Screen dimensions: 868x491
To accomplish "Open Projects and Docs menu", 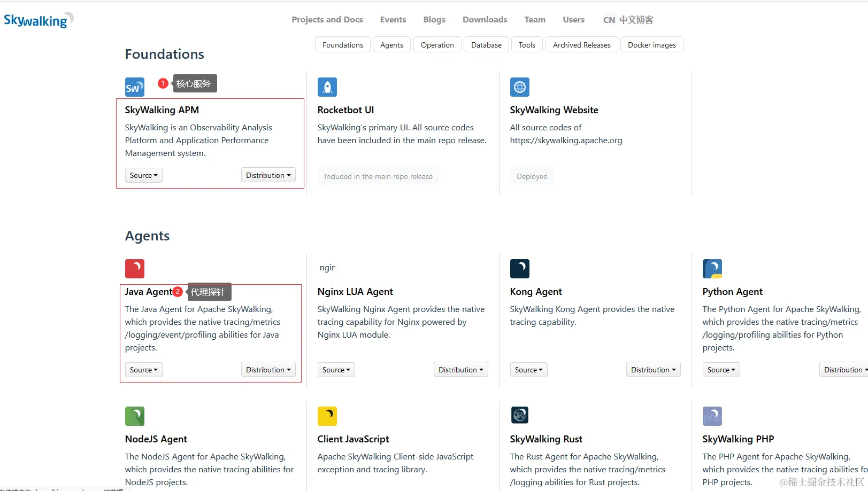I will pyautogui.click(x=327, y=20).
